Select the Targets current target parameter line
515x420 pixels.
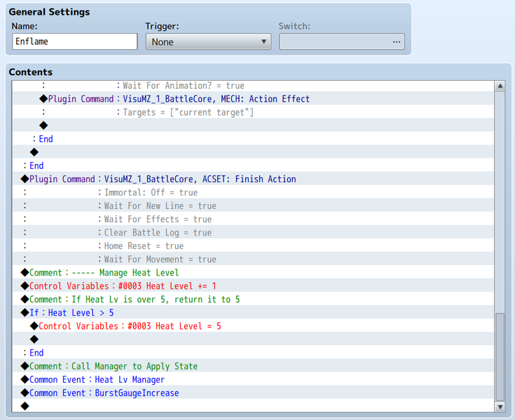click(188, 112)
